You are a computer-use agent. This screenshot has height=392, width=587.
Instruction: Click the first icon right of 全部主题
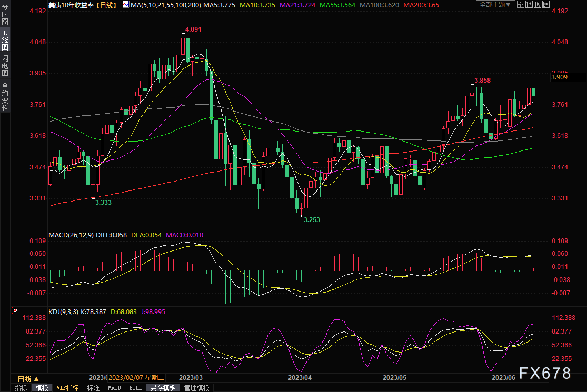click(x=522, y=4)
